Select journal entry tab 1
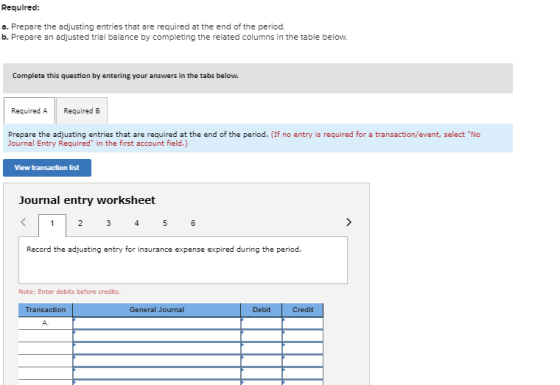560x385 pixels. tap(52, 224)
